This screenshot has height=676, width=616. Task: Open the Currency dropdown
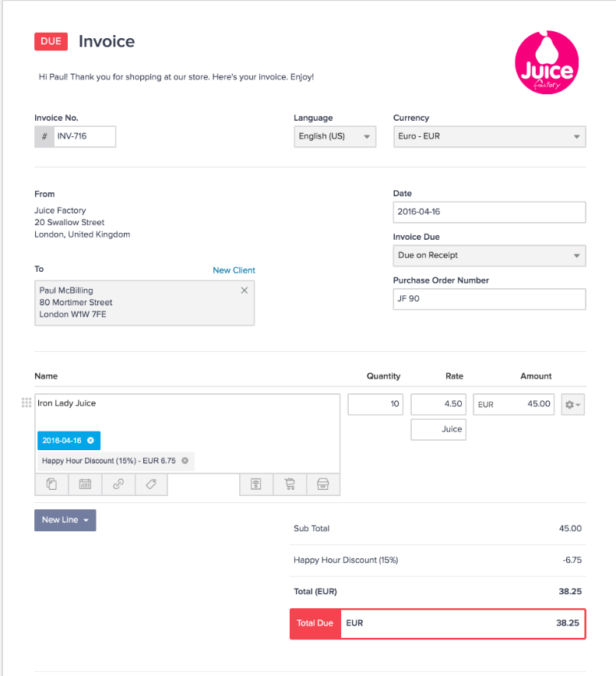coord(489,136)
